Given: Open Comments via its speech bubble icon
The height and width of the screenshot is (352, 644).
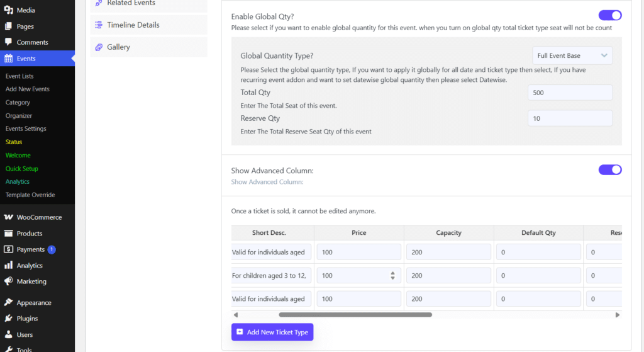Looking at the screenshot, I should tap(9, 42).
